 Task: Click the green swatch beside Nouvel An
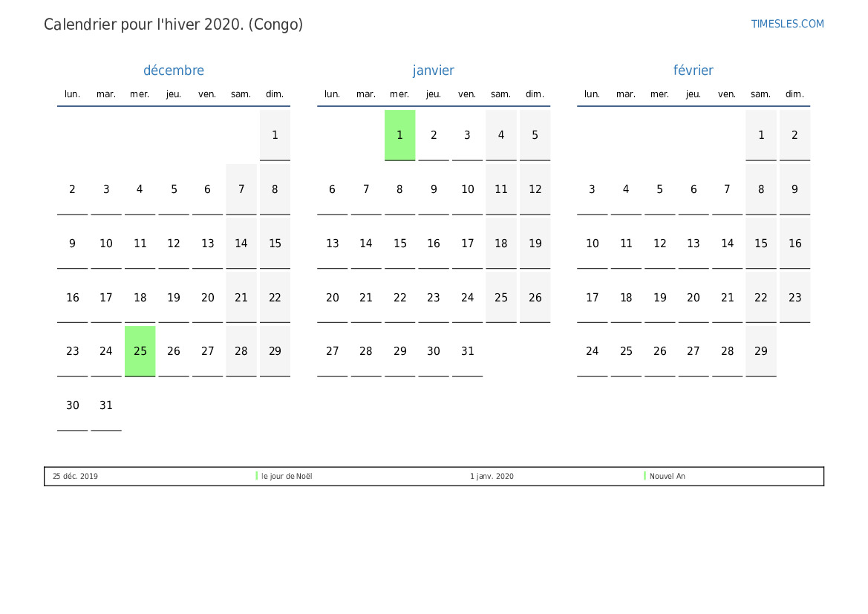click(645, 476)
